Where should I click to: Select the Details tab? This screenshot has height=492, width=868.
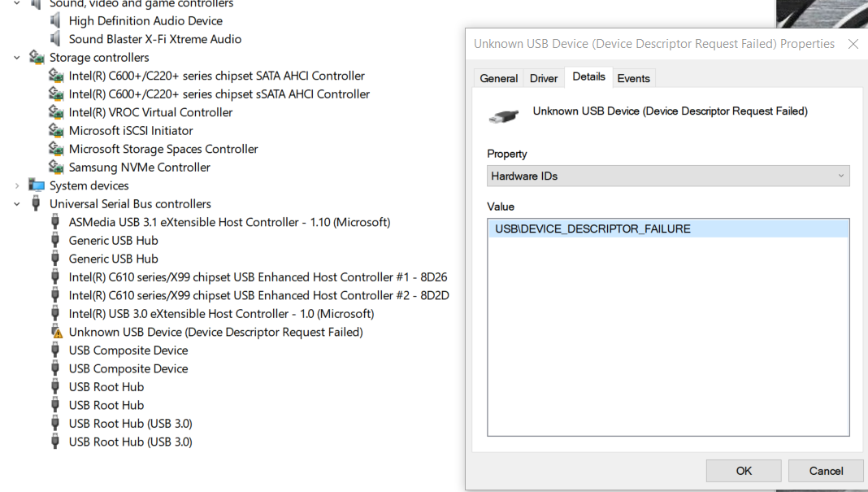pos(588,76)
